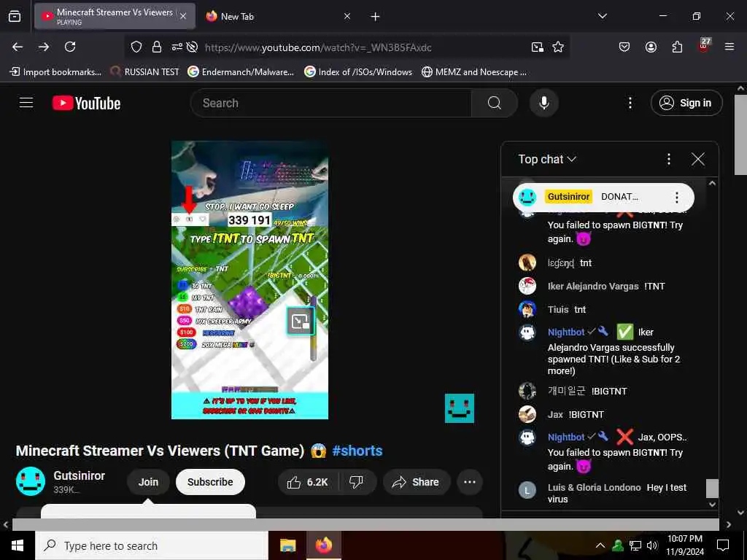The height and width of the screenshot is (560, 747).
Task: Close the live chat panel
Action: (698, 159)
